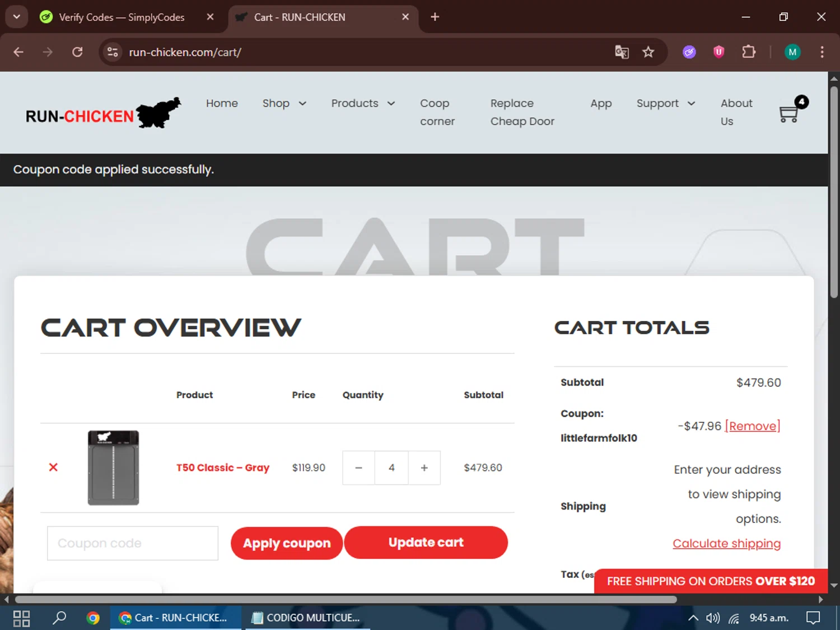840x630 pixels.
Task: Switch to Verify Codes — SimplyCodes tab
Action: [122, 17]
